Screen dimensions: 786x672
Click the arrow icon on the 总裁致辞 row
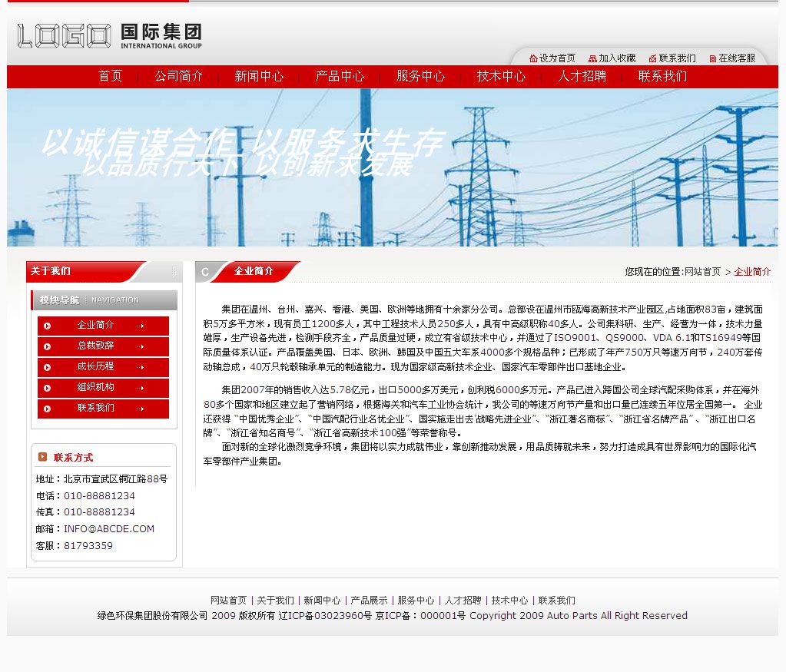141,346
